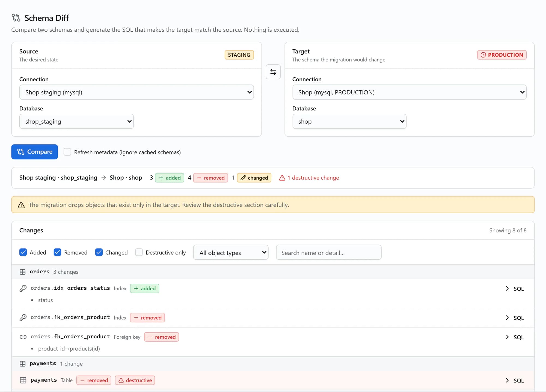The width and height of the screenshot is (546, 392).
Task: Expand SQL for fk_orders_product Index
Action: [x=515, y=318]
